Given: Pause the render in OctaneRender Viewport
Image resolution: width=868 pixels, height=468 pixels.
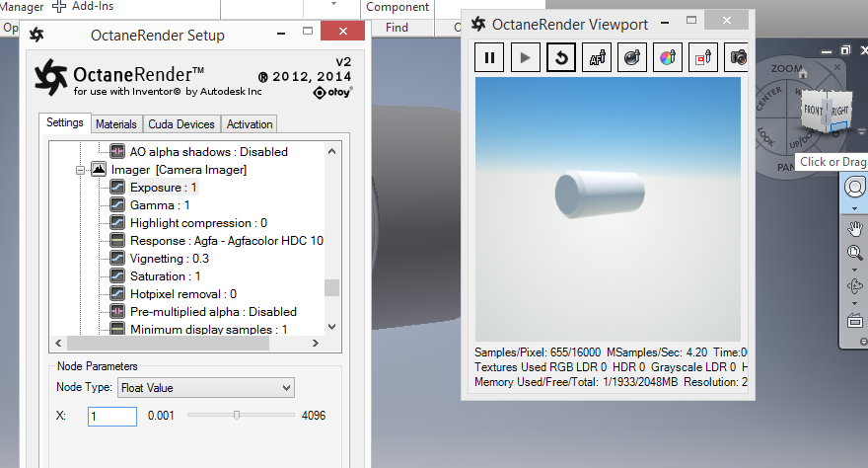Looking at the screenshot, I should tap(489, 57).
